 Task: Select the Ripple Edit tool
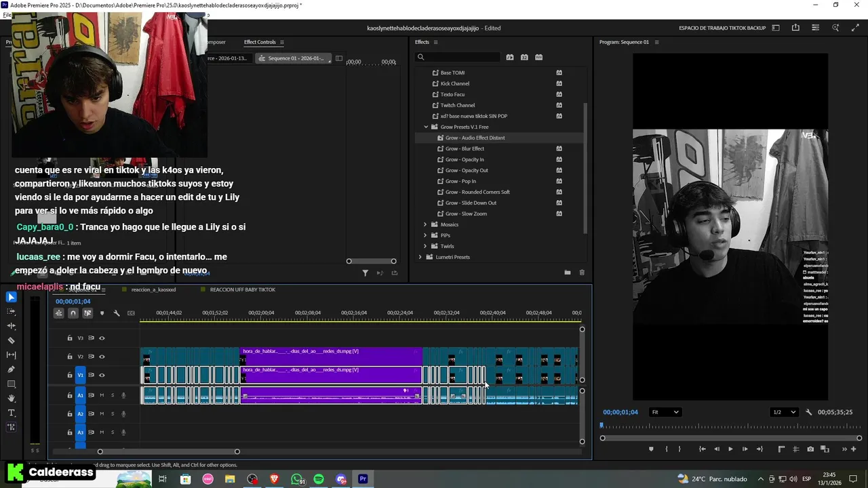pos(11,326)
